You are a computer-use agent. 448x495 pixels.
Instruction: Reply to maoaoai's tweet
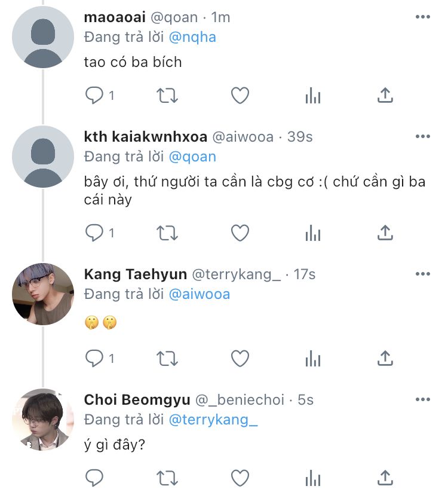94,95
